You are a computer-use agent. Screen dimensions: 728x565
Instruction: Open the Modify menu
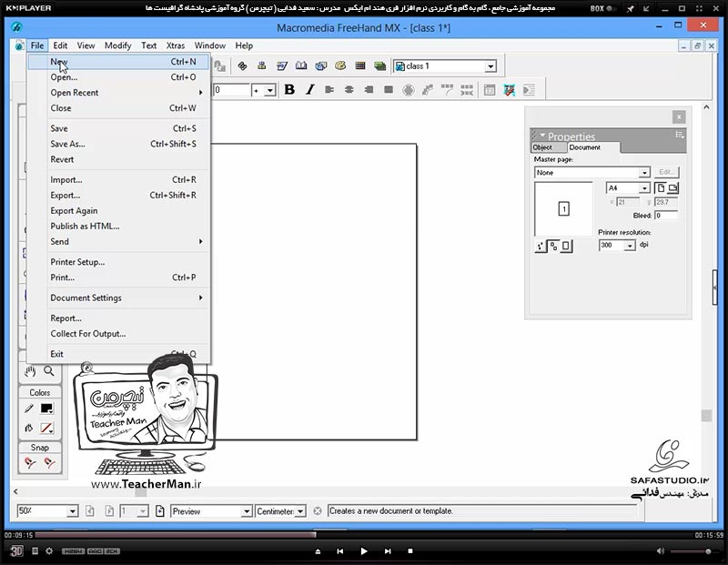pyautogui.click(x=118, y=45)
